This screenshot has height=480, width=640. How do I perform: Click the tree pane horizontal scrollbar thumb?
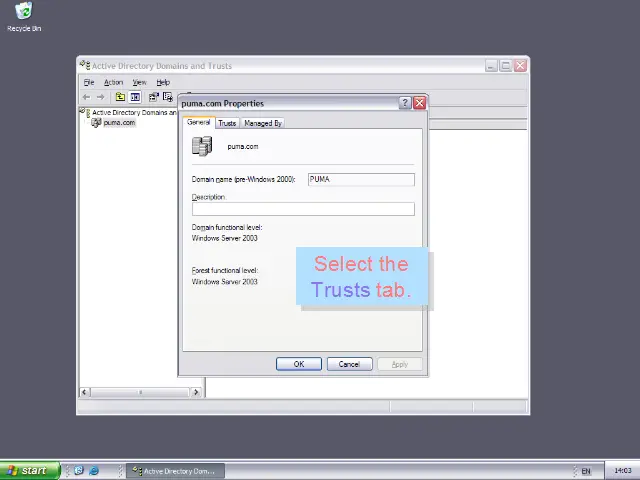click(x=140, y=392)
